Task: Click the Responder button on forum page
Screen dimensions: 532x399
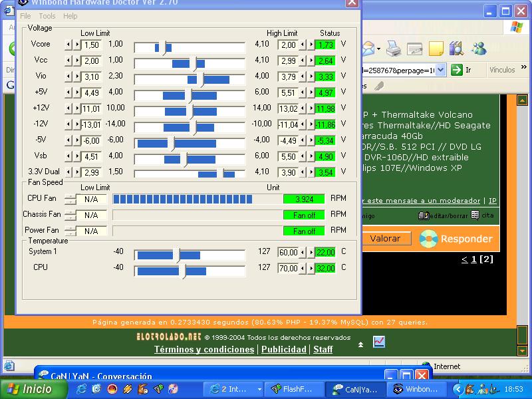Action: 456,239
